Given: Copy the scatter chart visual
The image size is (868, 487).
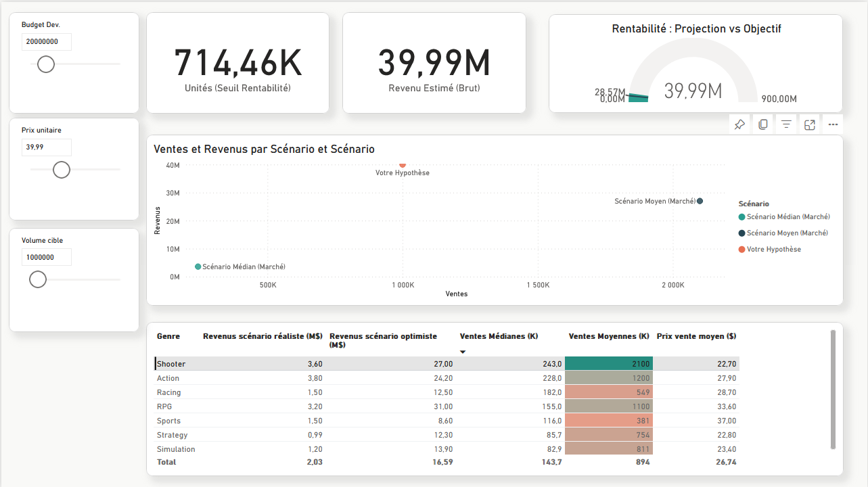Looking at the screenshot, I should click(762, 124).
